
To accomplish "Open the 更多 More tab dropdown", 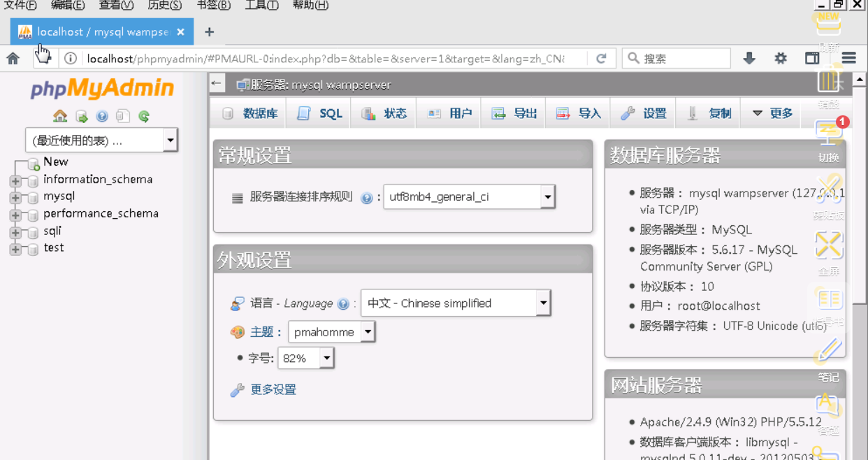I will 773,113.
